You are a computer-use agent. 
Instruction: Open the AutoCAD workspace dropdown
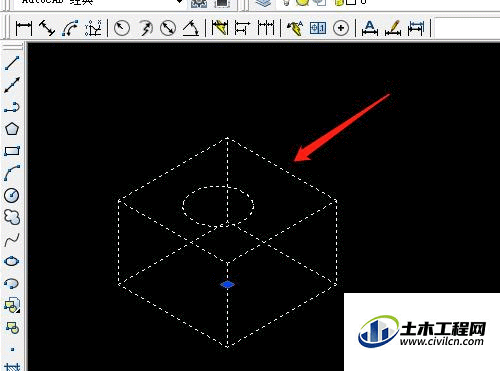179,2
